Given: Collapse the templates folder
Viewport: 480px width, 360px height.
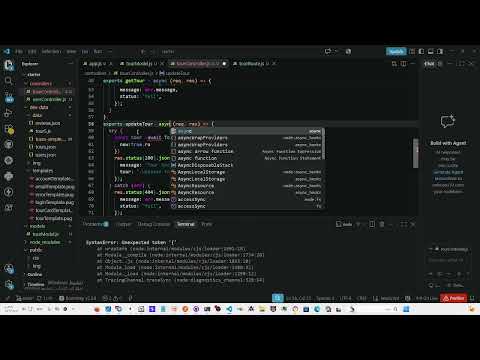Looking at the screenshot, I should tap(42, 171).
